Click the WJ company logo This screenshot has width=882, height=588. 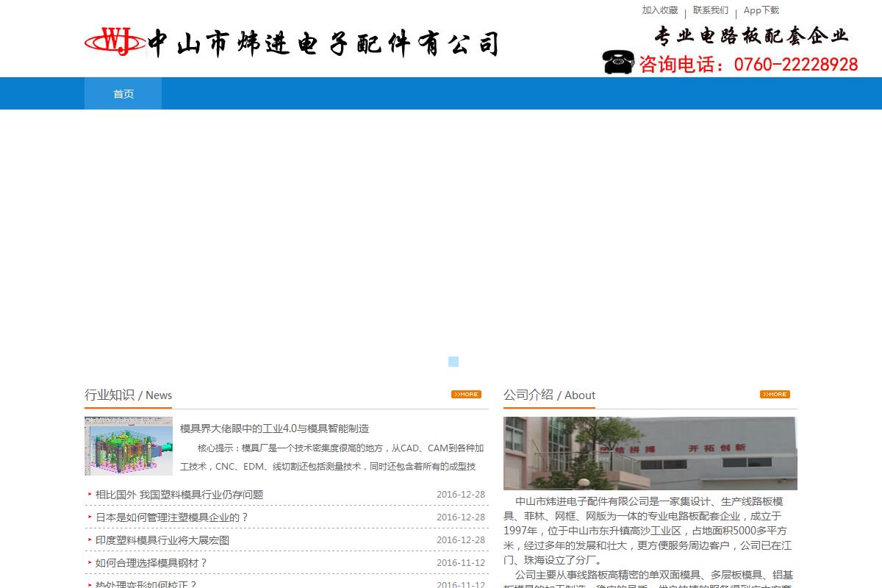tap(115, 41)
